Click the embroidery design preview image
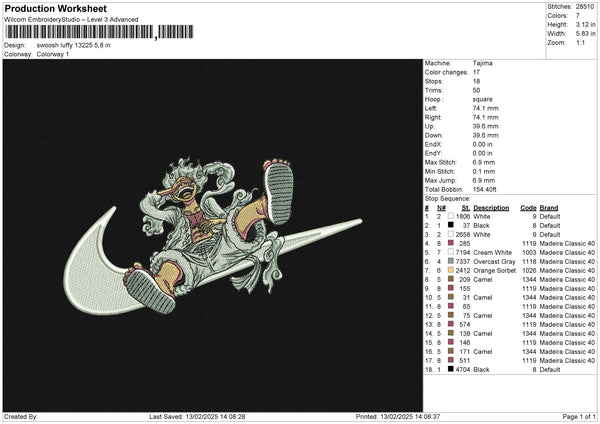600x424 pixels. (210, 238)
